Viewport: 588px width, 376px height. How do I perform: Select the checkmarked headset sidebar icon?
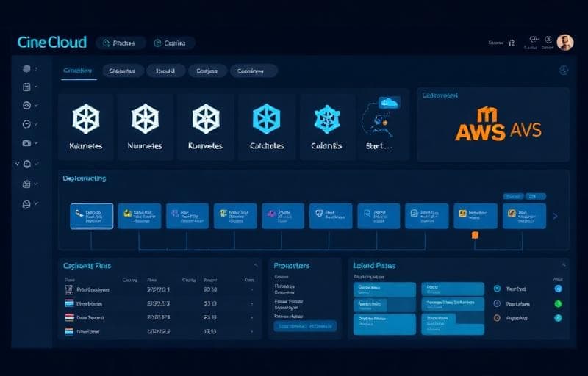[27, 164]
